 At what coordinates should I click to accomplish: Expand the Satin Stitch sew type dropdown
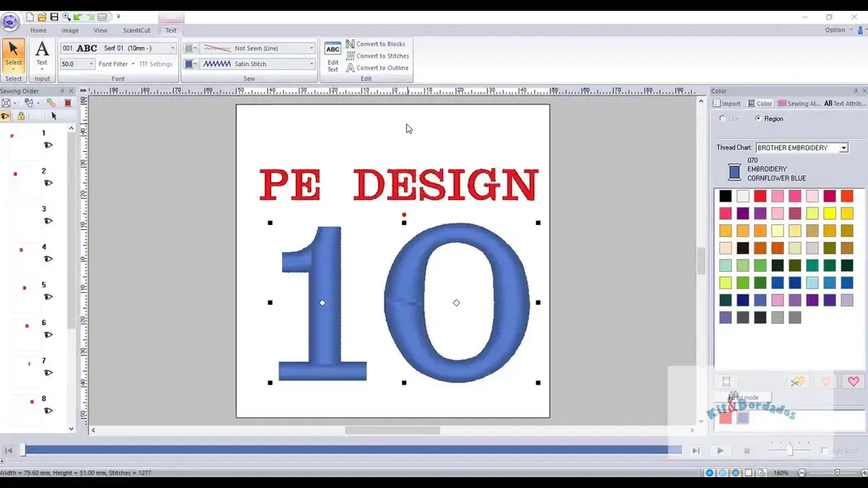(x=312, y=64)
